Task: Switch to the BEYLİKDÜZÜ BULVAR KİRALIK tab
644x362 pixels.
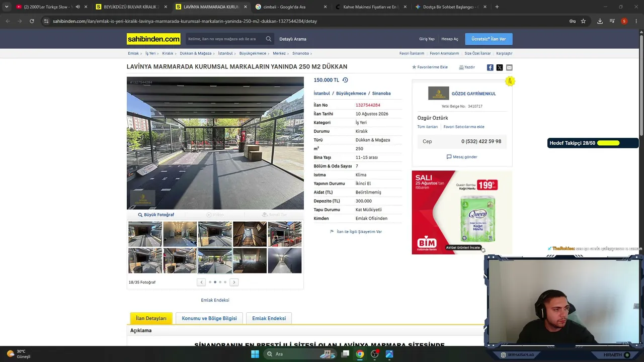Action: click(131, 7)
